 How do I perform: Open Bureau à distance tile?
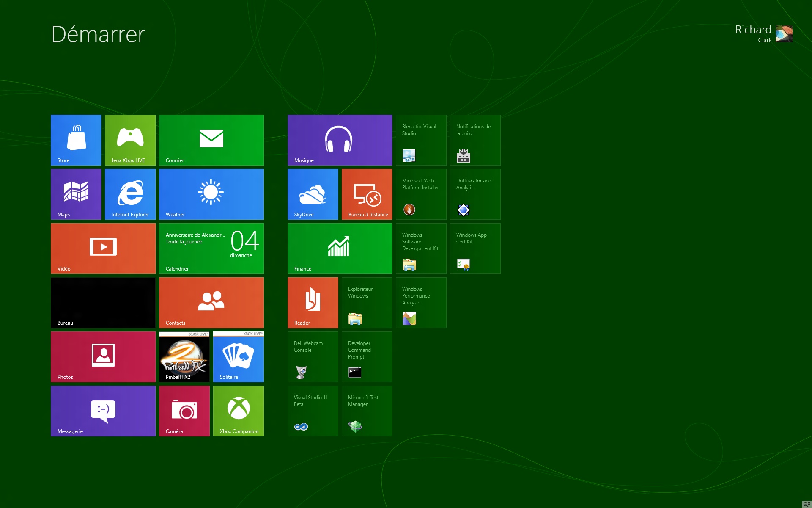pyautogui.click(x=367, y=194)
